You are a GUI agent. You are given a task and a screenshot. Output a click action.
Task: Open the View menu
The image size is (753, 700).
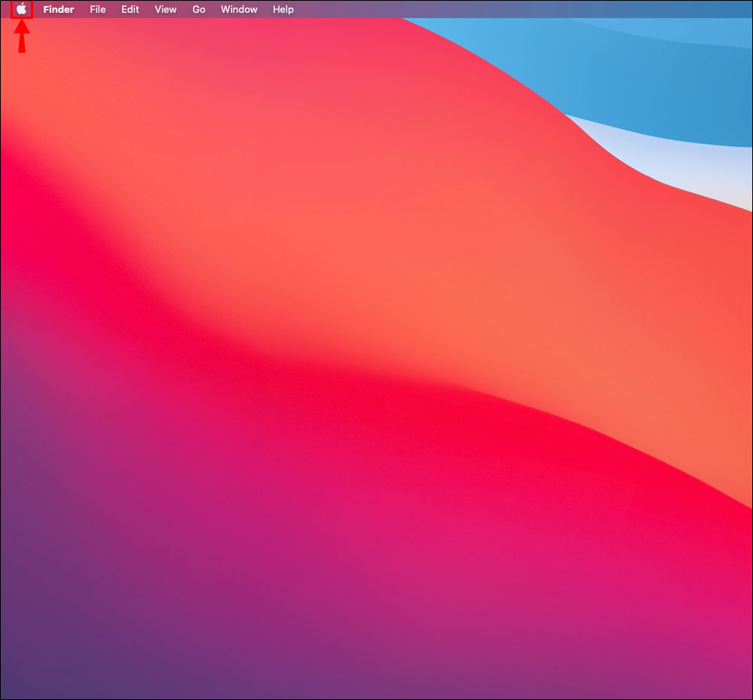coord(165,9)
